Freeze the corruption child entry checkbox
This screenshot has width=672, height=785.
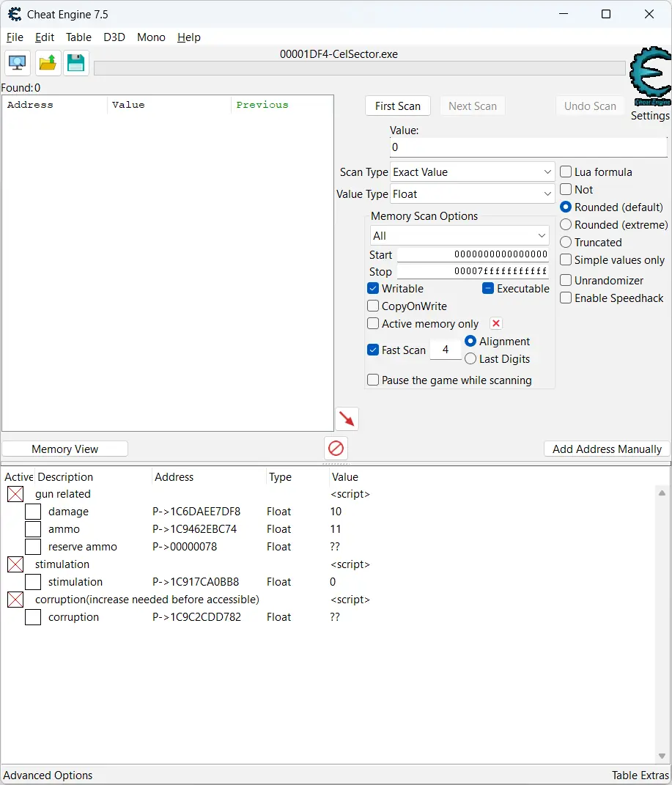(x=33, y=617)
